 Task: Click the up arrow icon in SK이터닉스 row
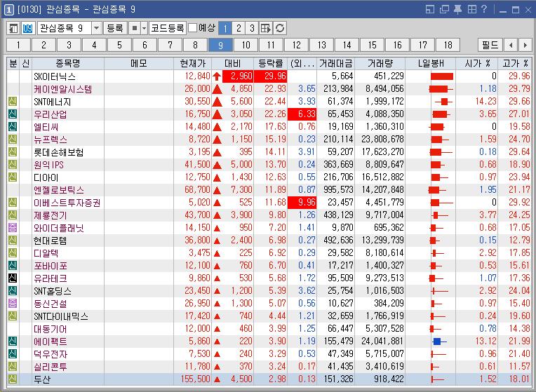[217, 76]
